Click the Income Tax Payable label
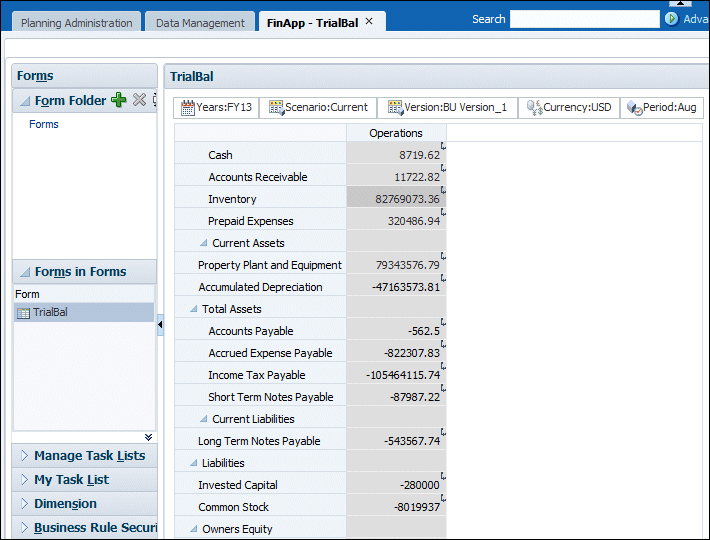 pyautogui.click(x=257, y=375)
